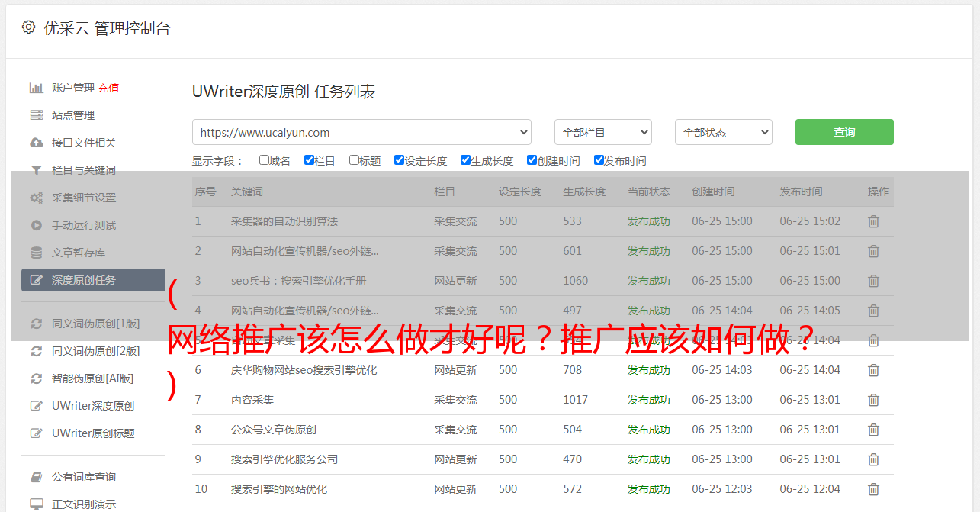
Task: Click the 优采云 管理控制台 header title
Action: point(107,28)
